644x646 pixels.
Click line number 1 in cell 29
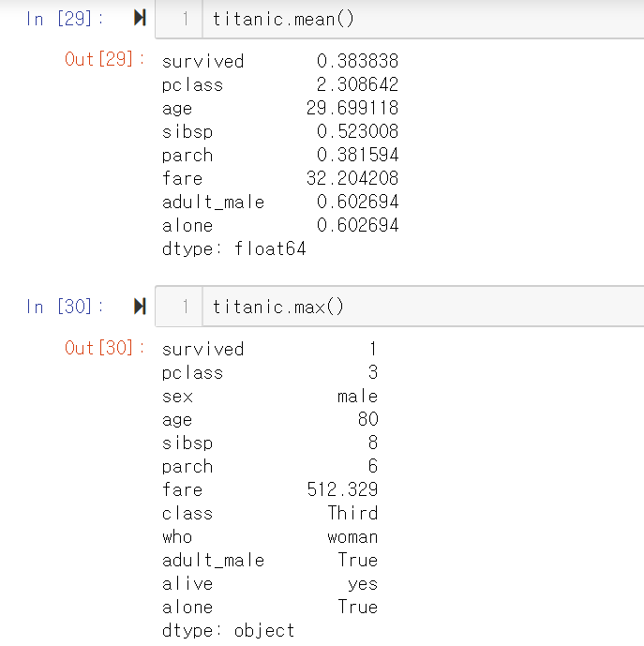(x=186, y=19)
